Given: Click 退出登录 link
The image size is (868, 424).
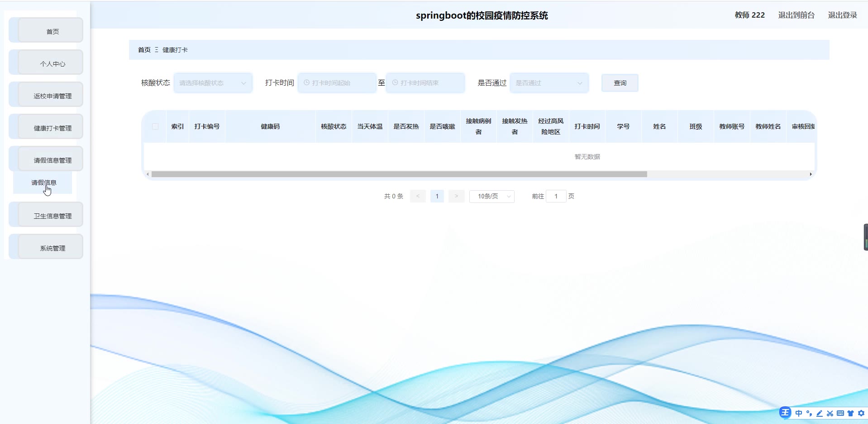Looking at the screenshot, I should (x=843, y=15).
